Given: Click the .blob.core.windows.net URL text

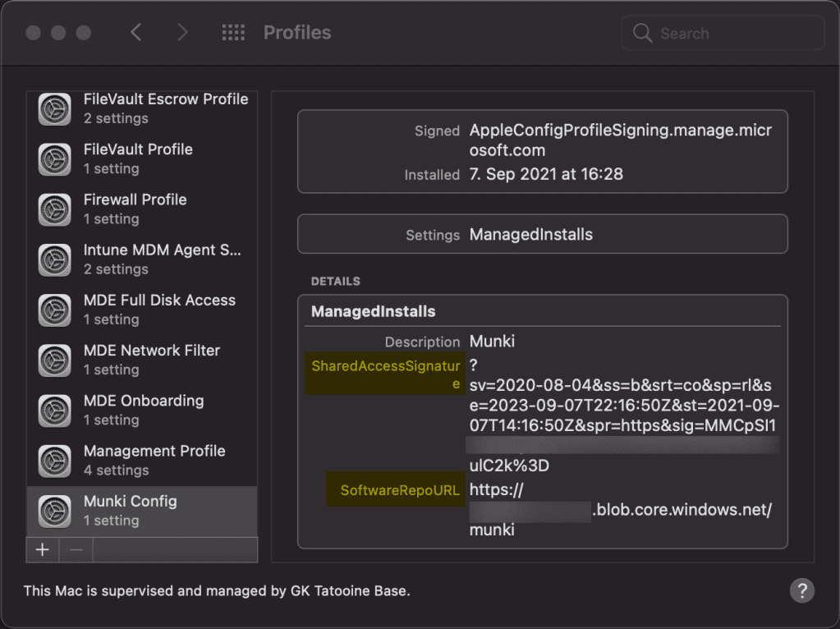Looking at the screenshot, I should 682,509.
